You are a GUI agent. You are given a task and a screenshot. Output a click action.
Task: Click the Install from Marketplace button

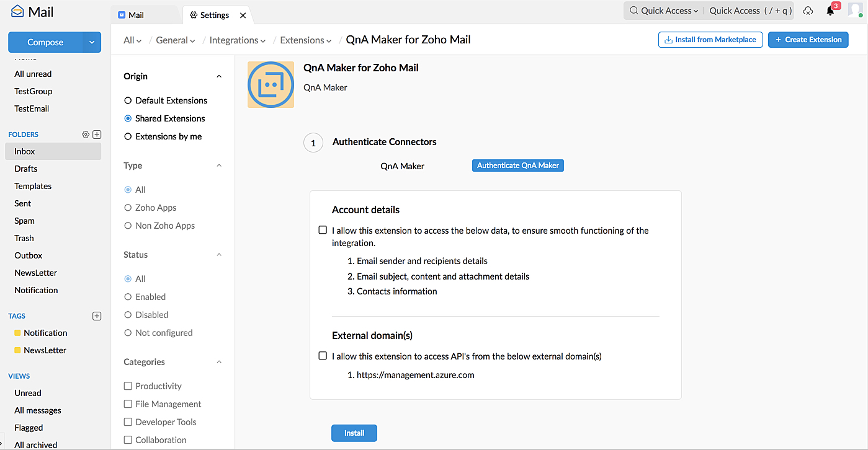coord(710,39)
